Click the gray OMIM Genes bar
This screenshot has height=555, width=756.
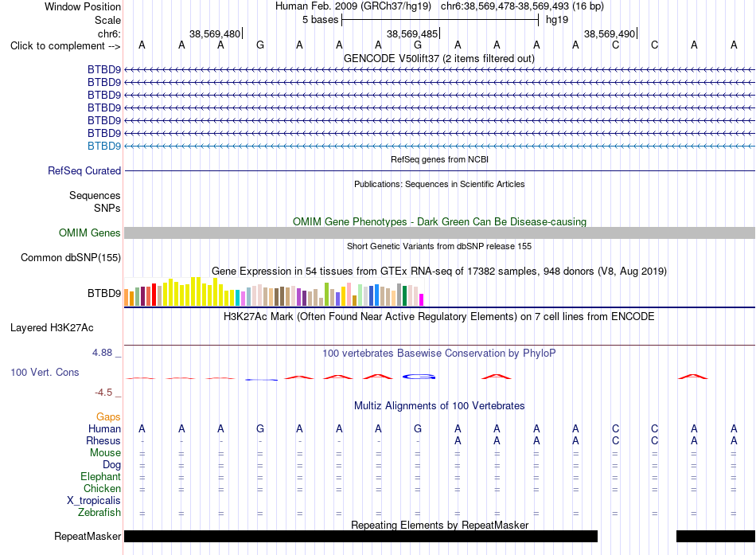pyautogui.click(x=439, y=233)
